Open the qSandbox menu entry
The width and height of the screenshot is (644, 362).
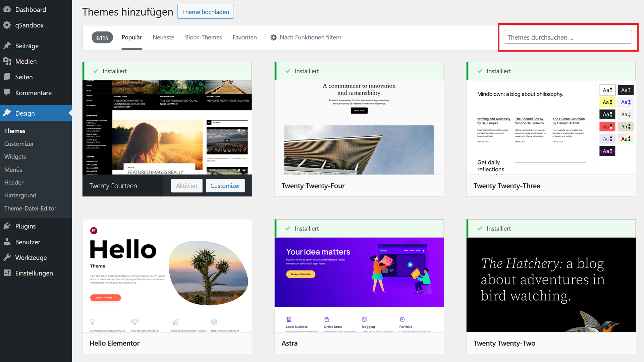click(36, 25)
